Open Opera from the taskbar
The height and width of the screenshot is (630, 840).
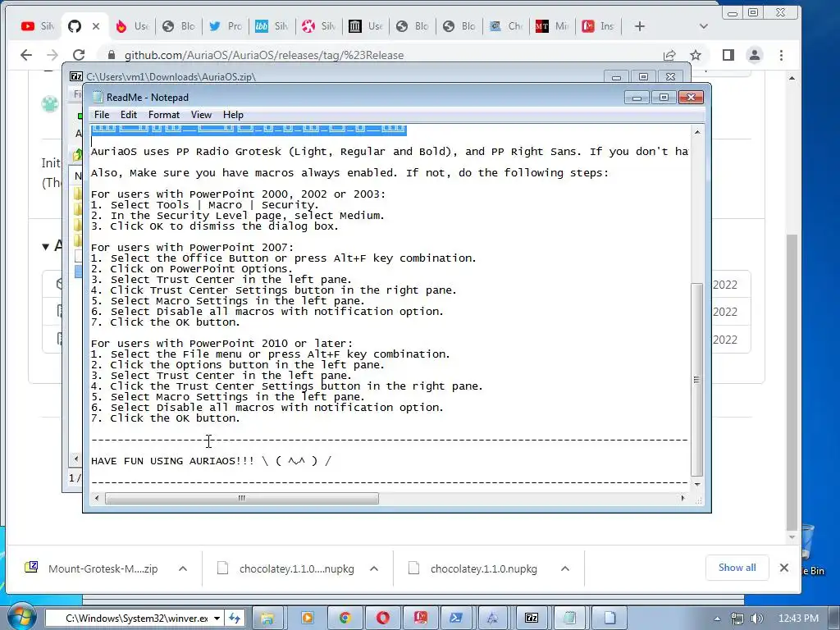coord(382,619)
